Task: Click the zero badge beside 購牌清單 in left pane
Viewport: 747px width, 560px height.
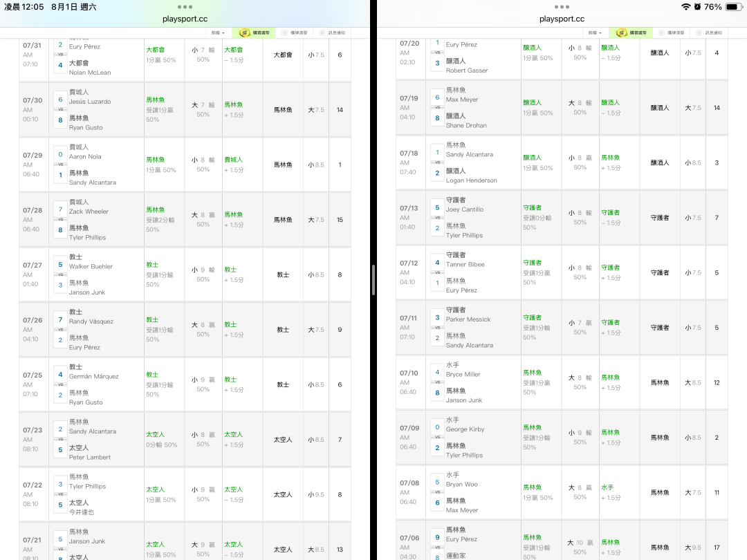Action: (x=284, y=33)
